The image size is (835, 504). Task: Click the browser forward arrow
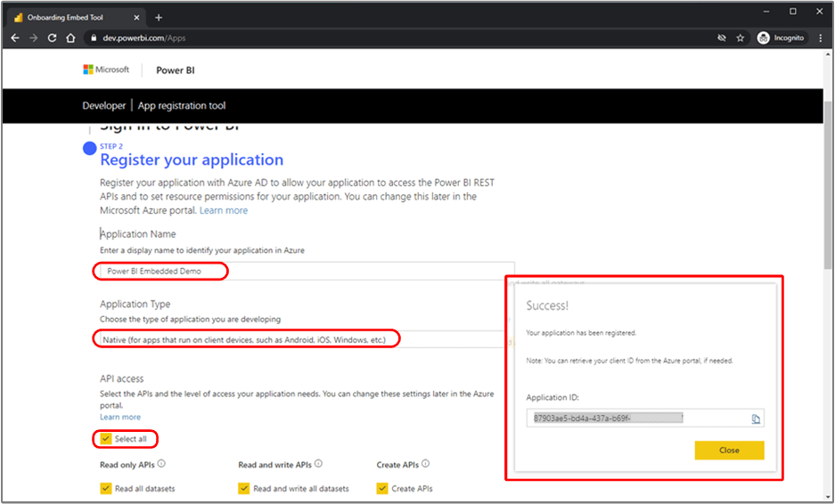coord(34,37)
